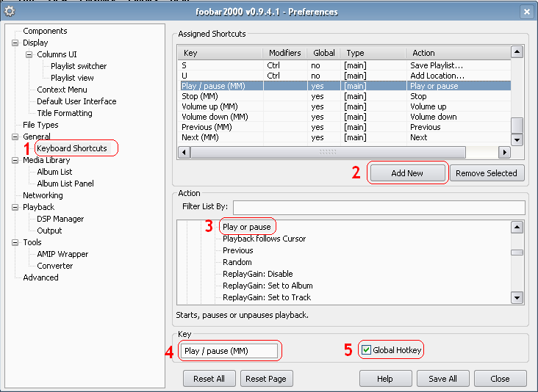The height and width of the screenshot is (392, 538).
Task: Click the gear icon in title bar
Action: 10,12
